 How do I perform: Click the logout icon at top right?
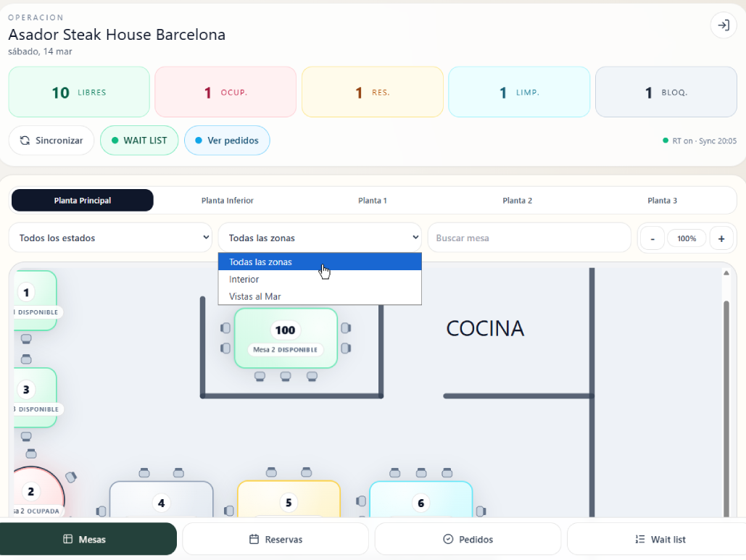(723, 25)
